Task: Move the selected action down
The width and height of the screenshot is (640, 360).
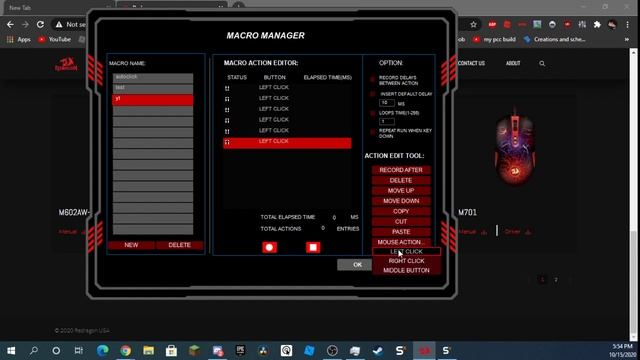Action: click(401, 201)
